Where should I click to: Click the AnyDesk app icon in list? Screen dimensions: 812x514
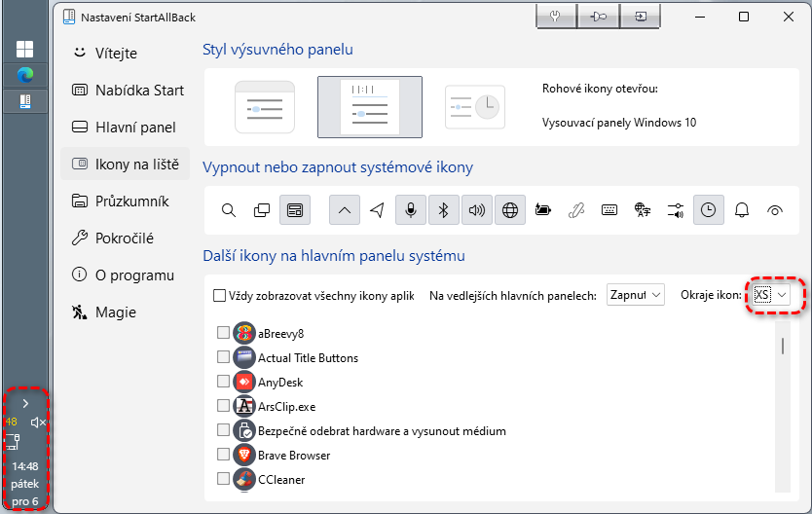coord(244,382)
